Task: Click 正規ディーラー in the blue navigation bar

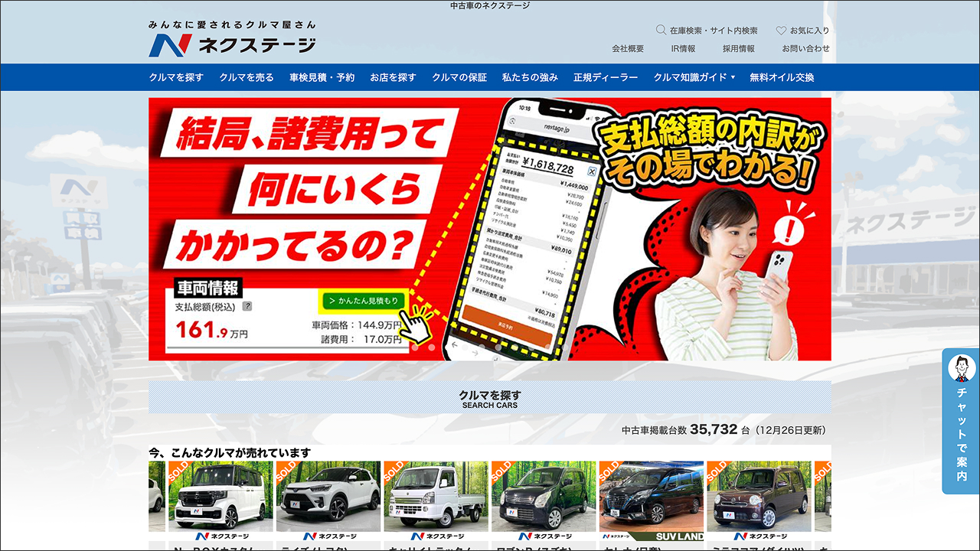Action: click(x=604, y=77)
